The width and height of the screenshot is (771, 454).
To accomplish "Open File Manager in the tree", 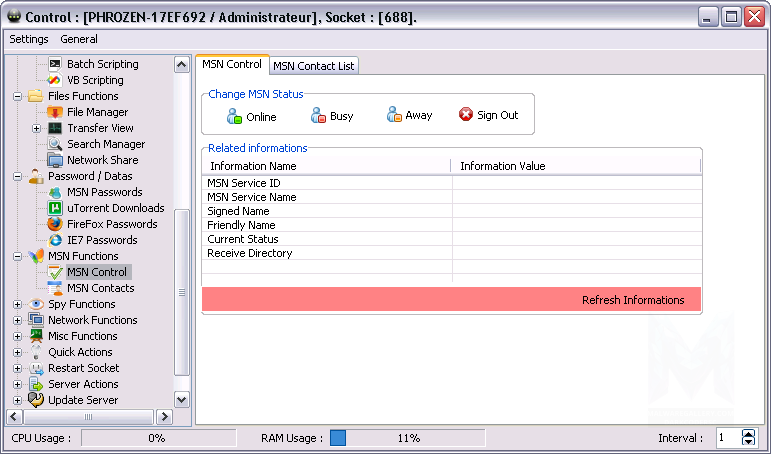I will pyautogui.click(x=97, y=112).
